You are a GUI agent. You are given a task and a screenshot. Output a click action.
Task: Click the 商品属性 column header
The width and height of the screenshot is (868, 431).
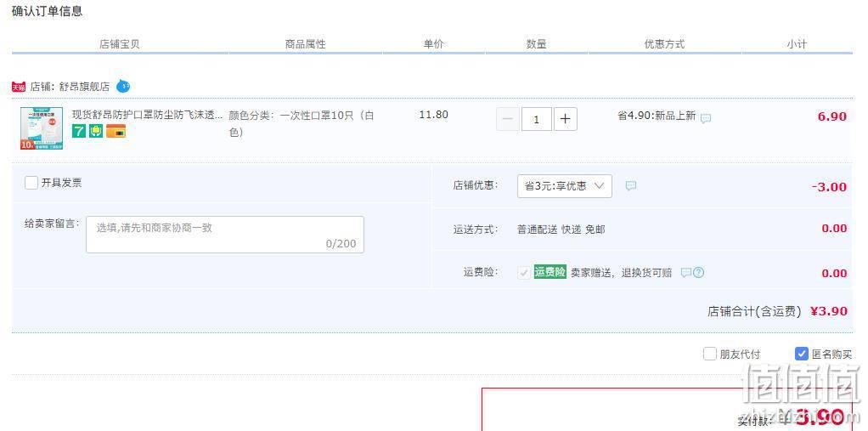pos(306,44)
